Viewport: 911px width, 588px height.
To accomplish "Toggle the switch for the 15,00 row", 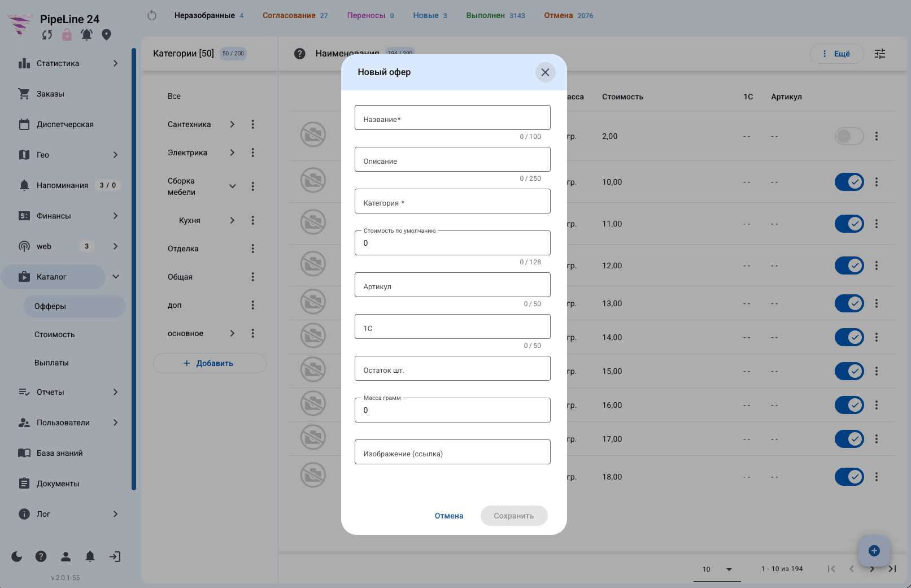I will (849, 371).
